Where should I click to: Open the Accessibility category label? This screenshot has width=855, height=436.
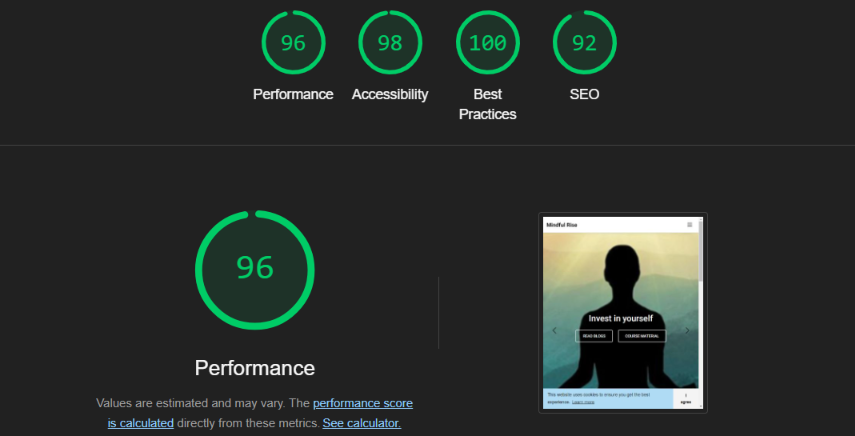click(390, 94)
